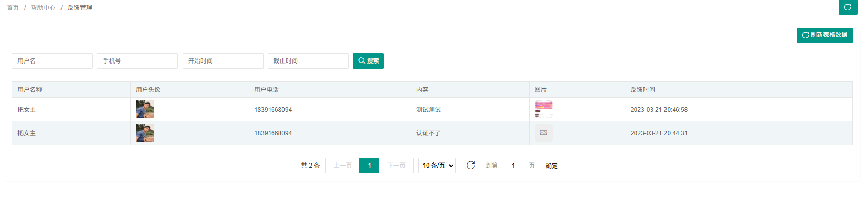Image resolution: width=868 pixels, height=205 pixels.
Task: Focus the 手机号 input field
Action: (x=137, y=61)
